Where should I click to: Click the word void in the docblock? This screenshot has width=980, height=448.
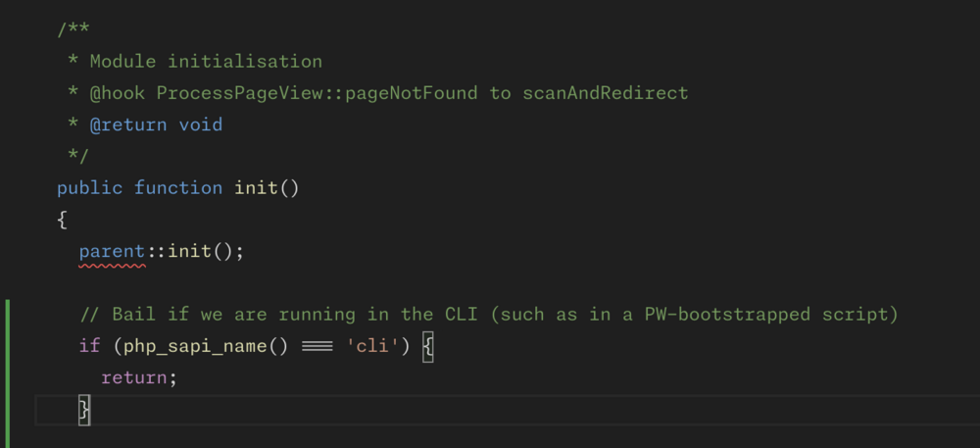(201, 124)
